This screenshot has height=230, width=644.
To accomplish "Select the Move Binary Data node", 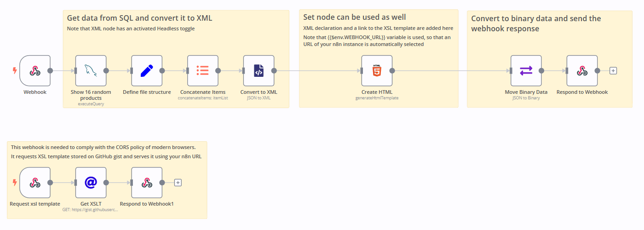I will 526,71.
